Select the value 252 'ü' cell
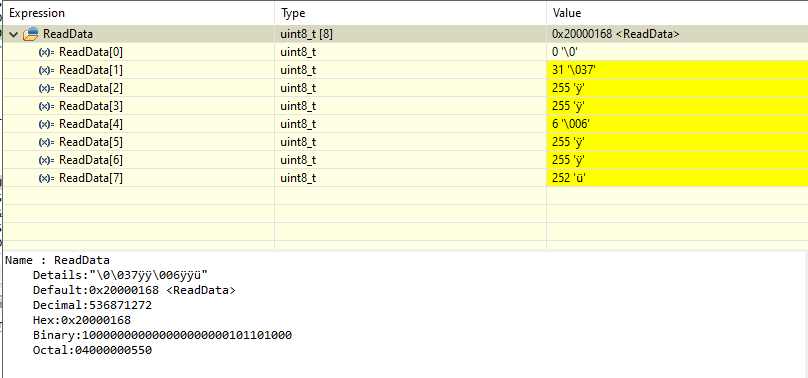 (677, 178)
